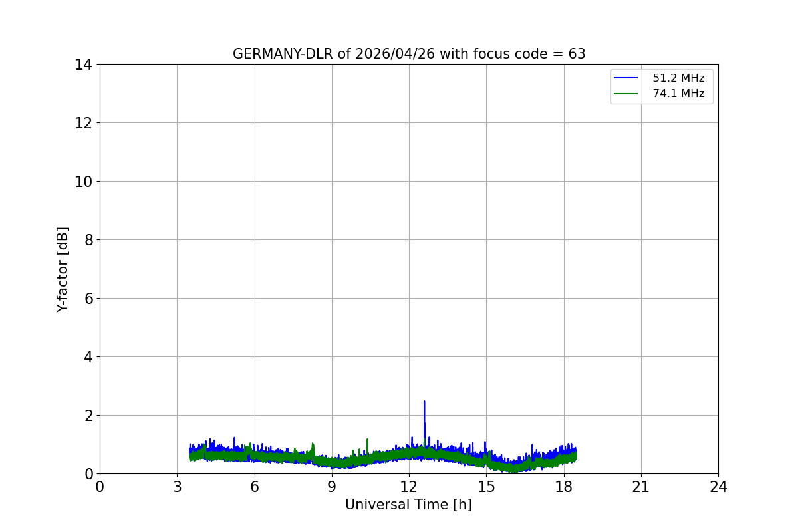
Task: Click the y-axis tick label 8
Action: click(x=88, y=240)
